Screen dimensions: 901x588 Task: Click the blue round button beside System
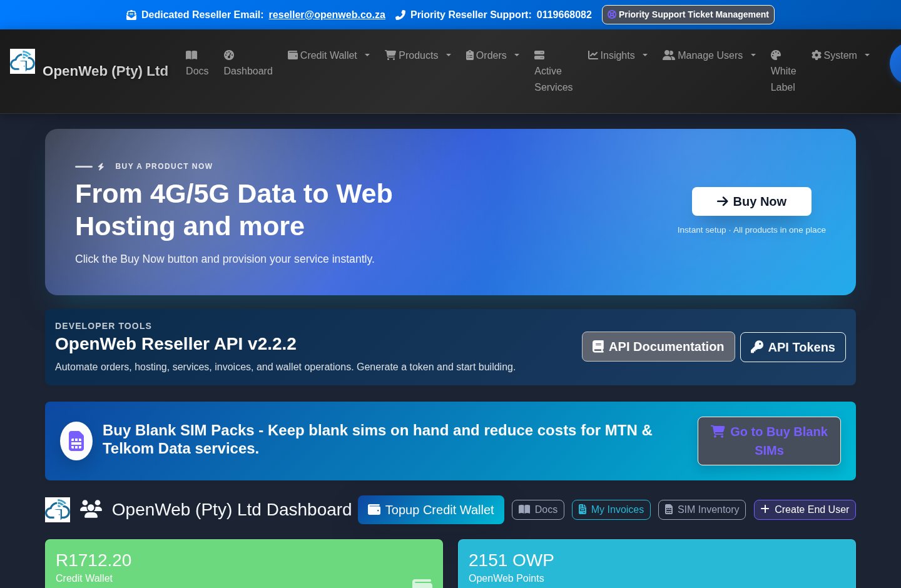click(x=895, y=63)
